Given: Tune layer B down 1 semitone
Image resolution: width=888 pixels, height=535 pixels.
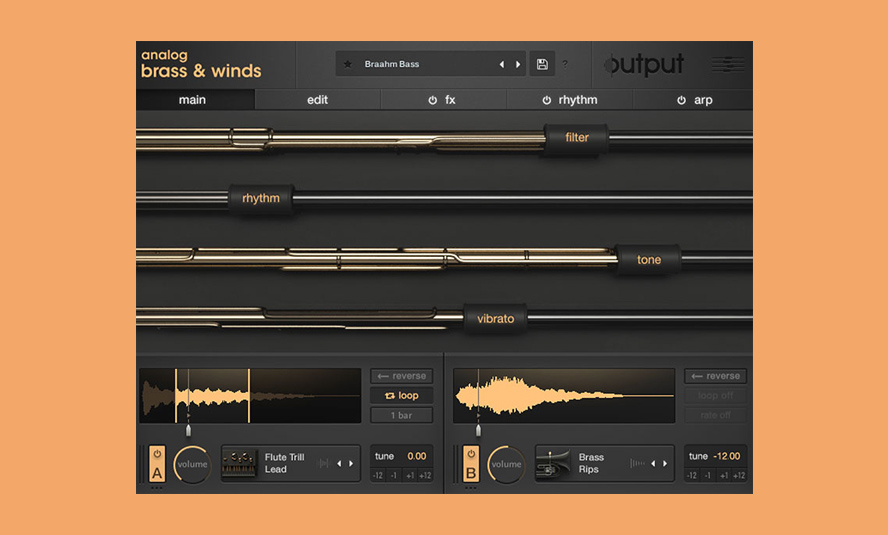Looking at the screenshot, I should [707, 476].
